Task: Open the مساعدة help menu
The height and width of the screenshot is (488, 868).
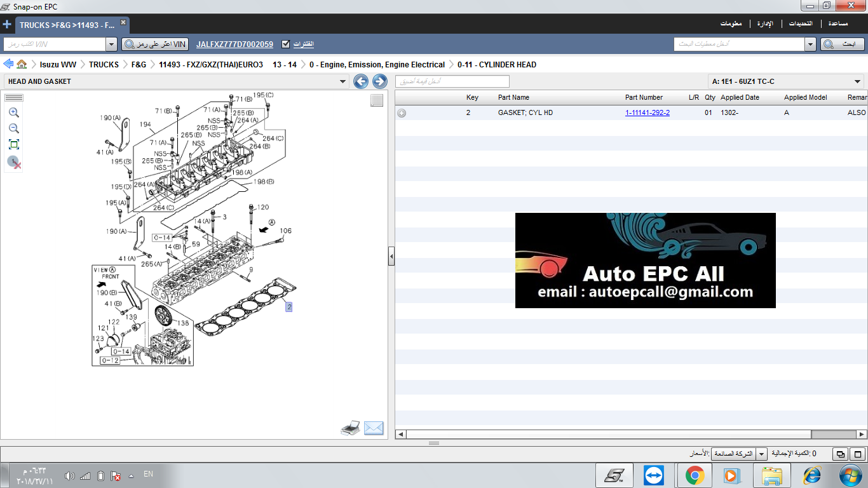Action: click(x=837, y=24)
